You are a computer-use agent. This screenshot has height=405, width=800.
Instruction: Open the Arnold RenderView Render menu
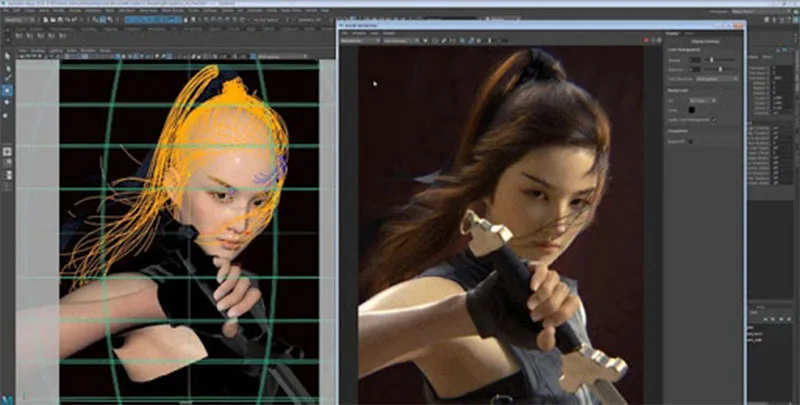click(389, 33)
